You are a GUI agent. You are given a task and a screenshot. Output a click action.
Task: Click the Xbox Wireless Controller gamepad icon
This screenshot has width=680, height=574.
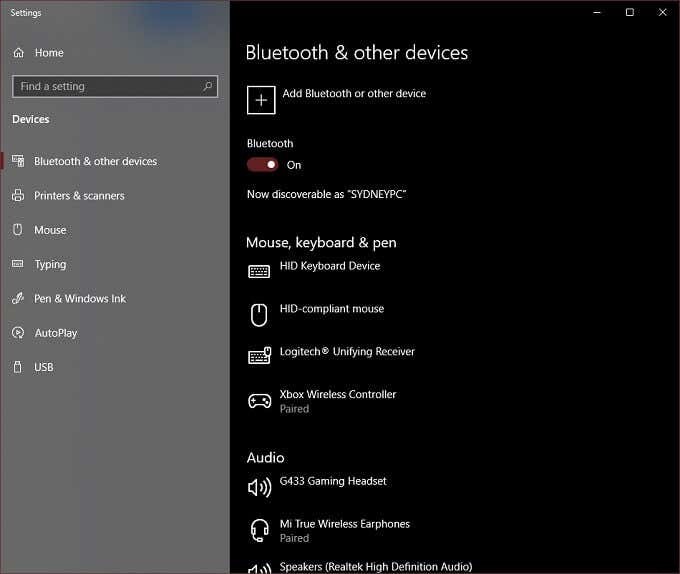coord(259,401)
